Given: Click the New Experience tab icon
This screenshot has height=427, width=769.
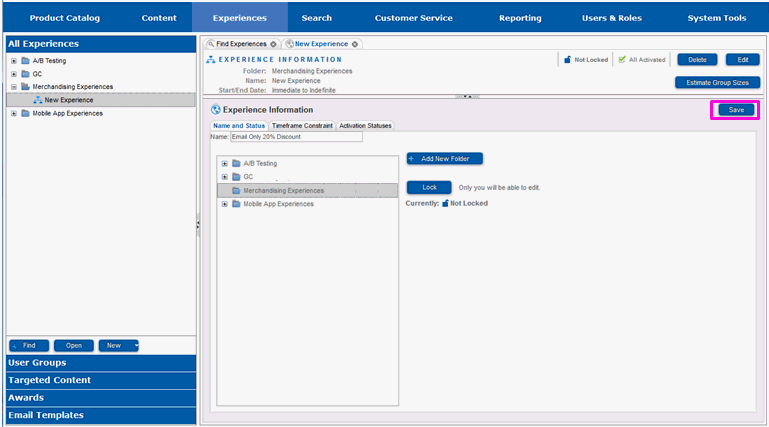Looking at the screenshot, I should 290,44.
